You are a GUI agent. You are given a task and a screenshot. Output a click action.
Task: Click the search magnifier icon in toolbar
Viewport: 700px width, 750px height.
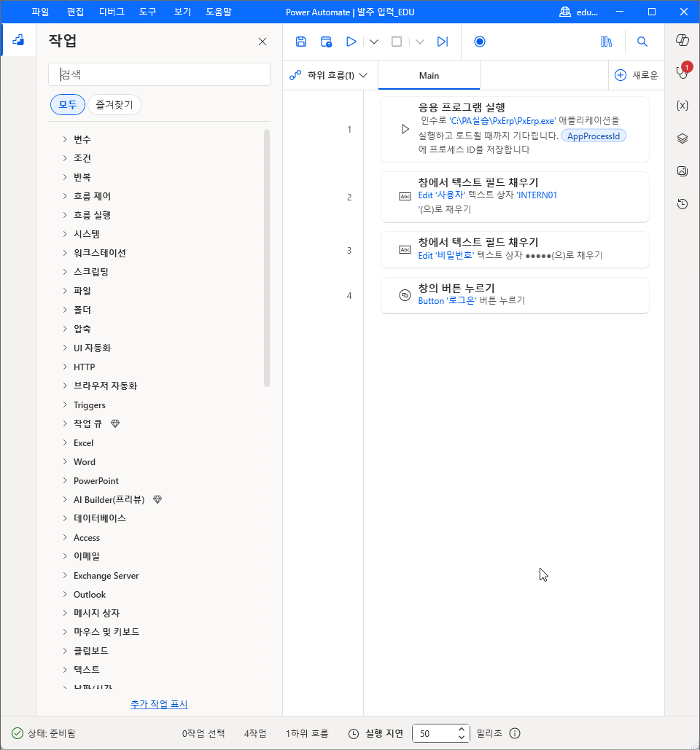coord(642,42)
